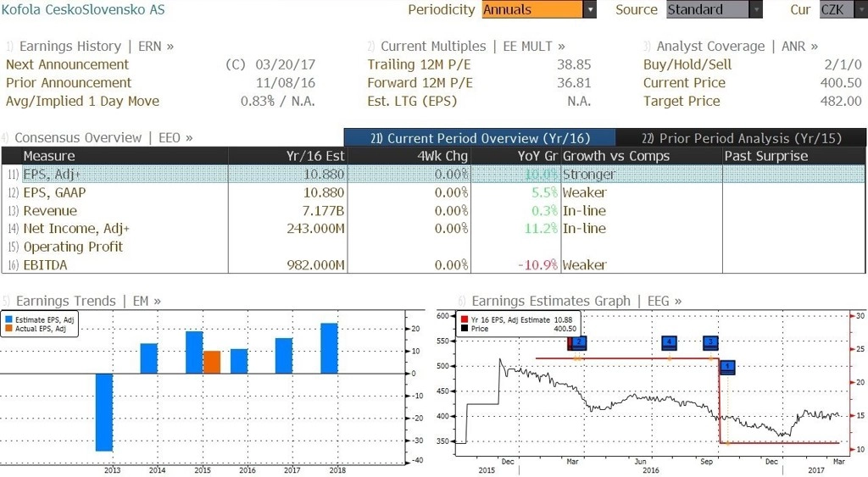
Task: Open Current Multiples EE MULT link
Action: (x=473, y=46)
